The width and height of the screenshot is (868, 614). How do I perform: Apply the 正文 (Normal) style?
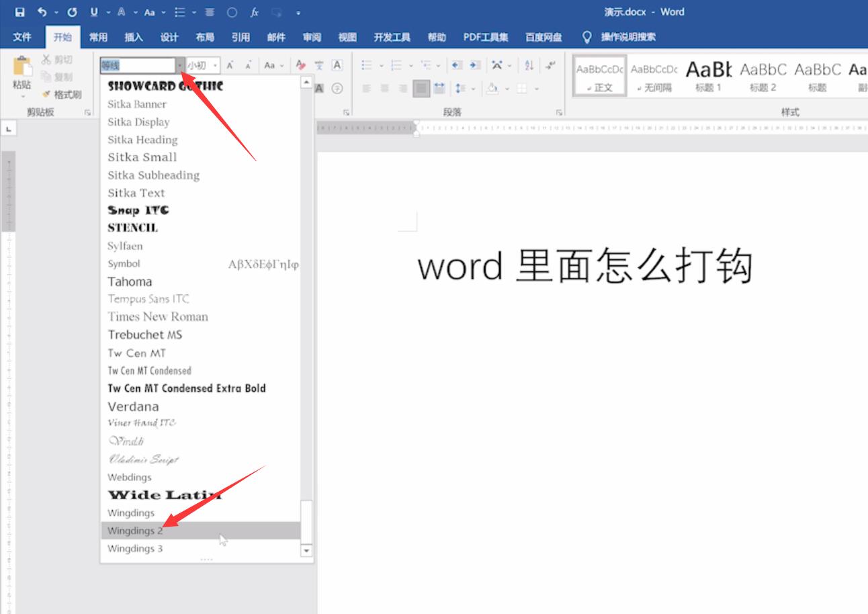[600, 75]
